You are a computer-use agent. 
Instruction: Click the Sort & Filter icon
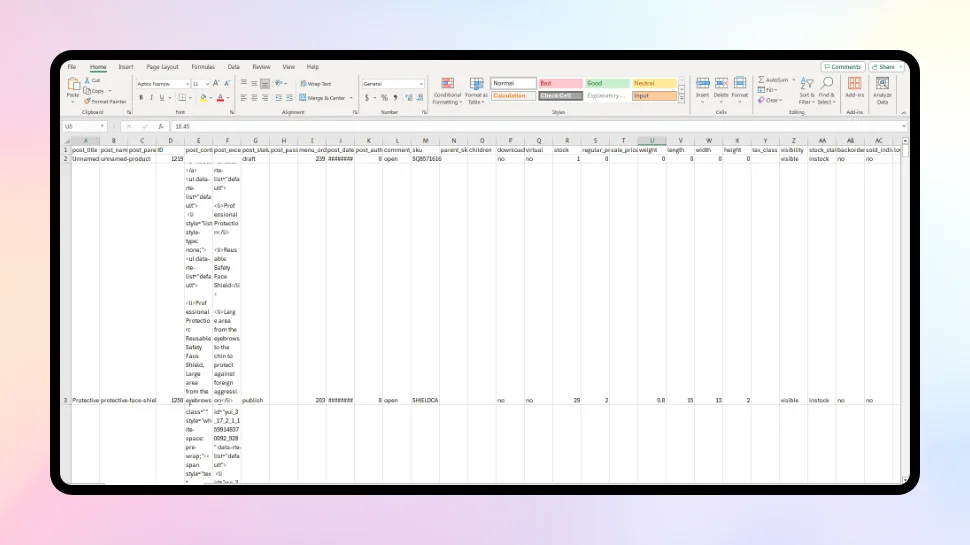click(807, 84)
